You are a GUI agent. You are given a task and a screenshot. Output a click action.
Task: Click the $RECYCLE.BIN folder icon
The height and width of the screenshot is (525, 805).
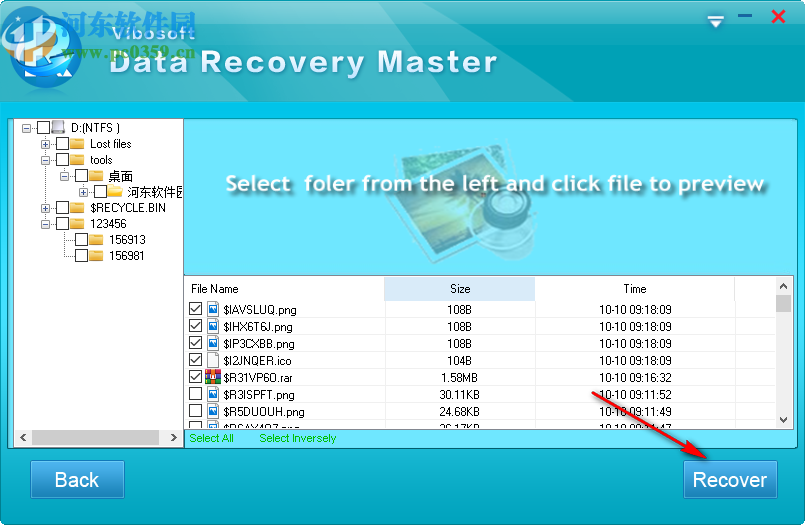point(77,207)
